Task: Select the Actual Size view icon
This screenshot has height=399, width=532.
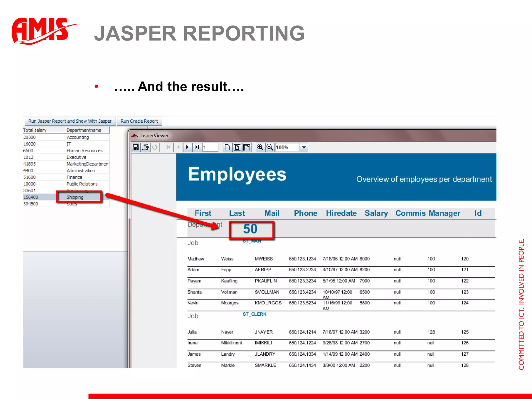Action: point(227,147)
